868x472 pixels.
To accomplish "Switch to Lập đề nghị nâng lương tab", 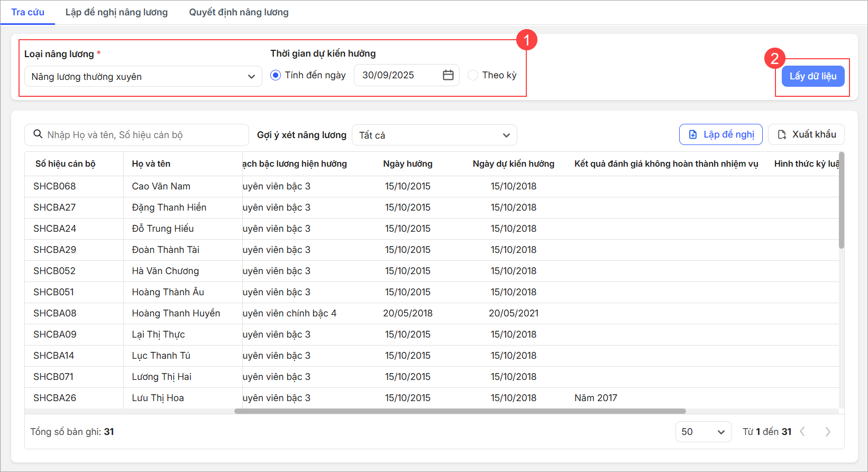I will pyautogui.click(x=116, y=12).
